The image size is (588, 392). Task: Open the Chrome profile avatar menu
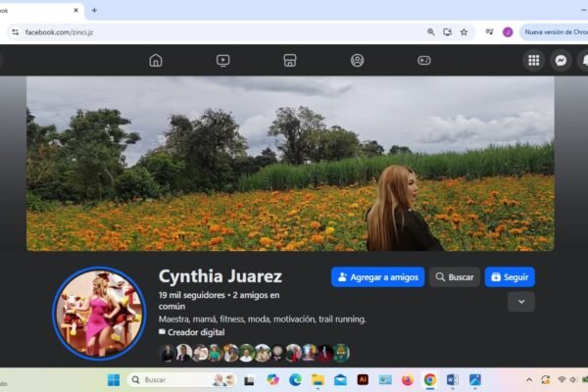[508, 31]
